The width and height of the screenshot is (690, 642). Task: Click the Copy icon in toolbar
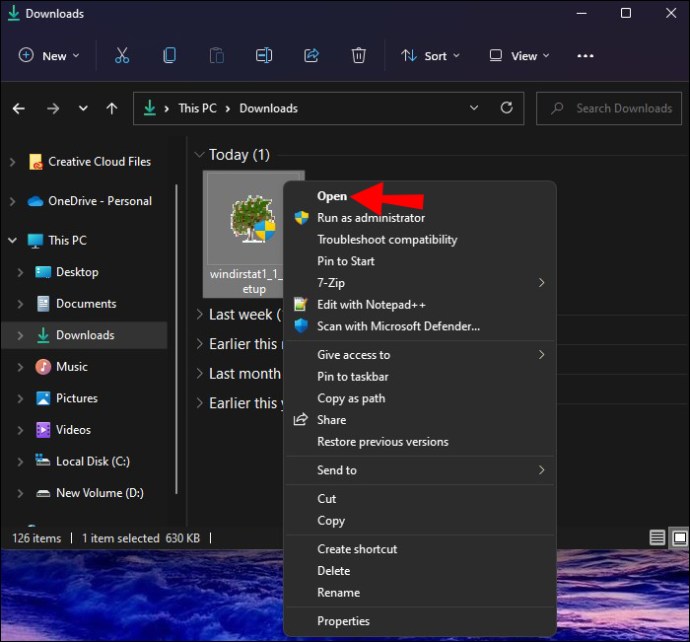pyautogui.click(x=169, y=56)
